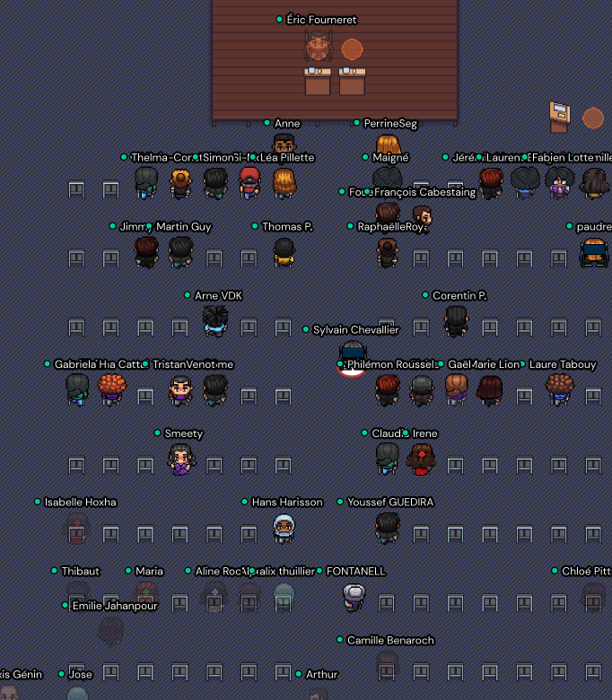Click the 'Léa Pillette' name label
The height and width of the screenshot is (700, 612).
coord(287,158)
